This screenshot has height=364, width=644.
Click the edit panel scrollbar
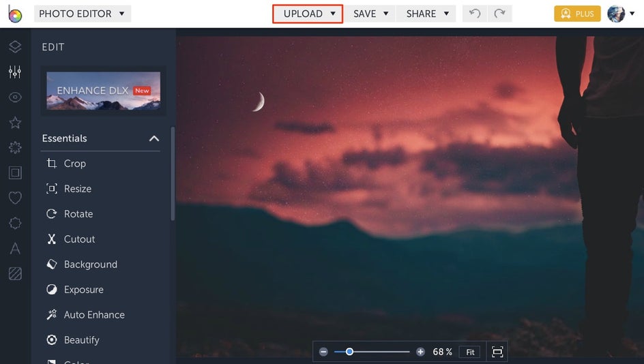click(x=173, y=174)
